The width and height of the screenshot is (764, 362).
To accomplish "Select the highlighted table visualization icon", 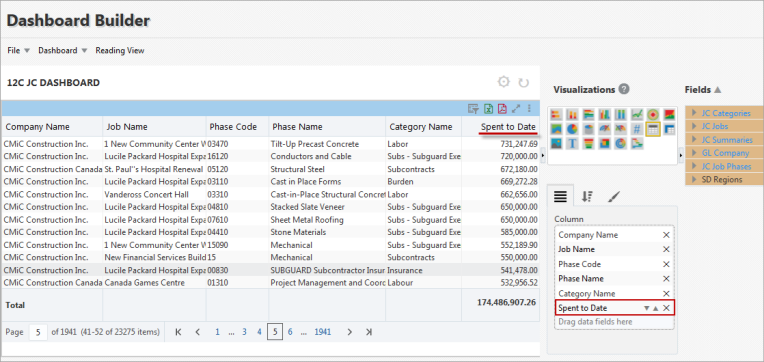I will click(x=653, y=129).
